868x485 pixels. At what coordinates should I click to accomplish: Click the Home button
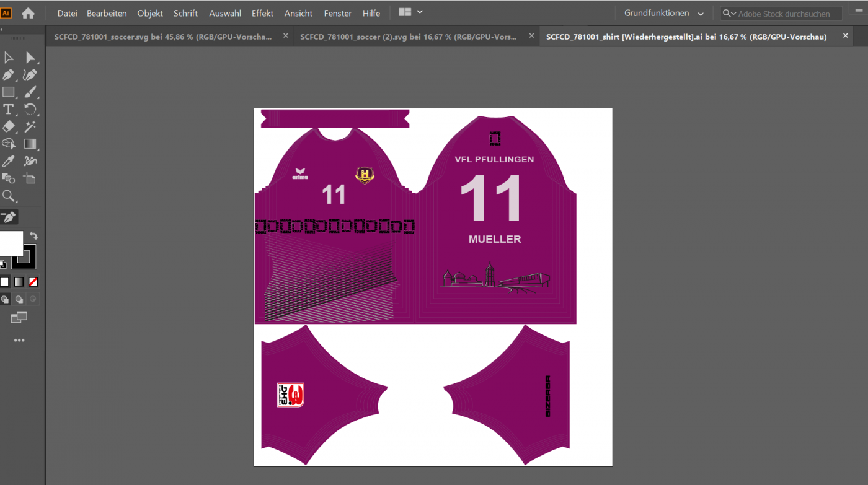(28, 13)
